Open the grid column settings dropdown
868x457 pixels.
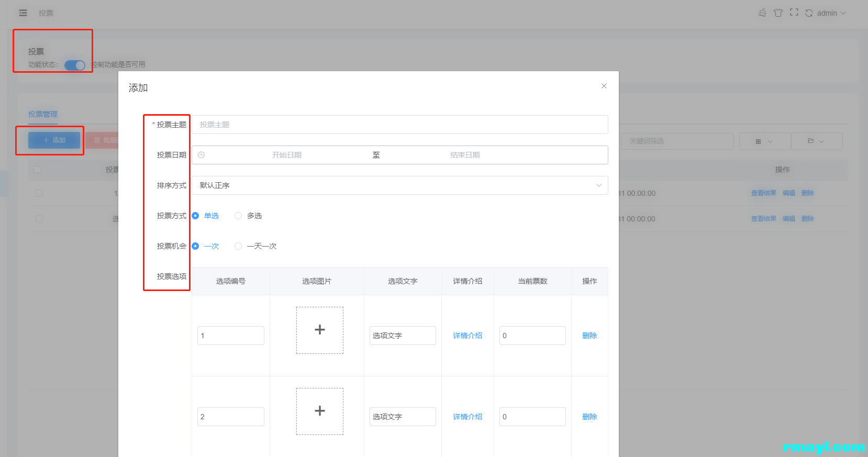click(x=764, y=141)
